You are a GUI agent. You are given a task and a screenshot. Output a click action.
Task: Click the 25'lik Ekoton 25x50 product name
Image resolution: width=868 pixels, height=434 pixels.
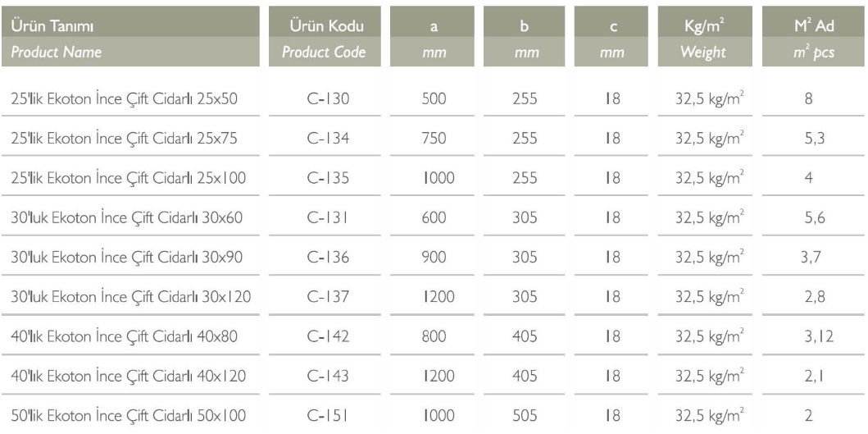point(124,99)
